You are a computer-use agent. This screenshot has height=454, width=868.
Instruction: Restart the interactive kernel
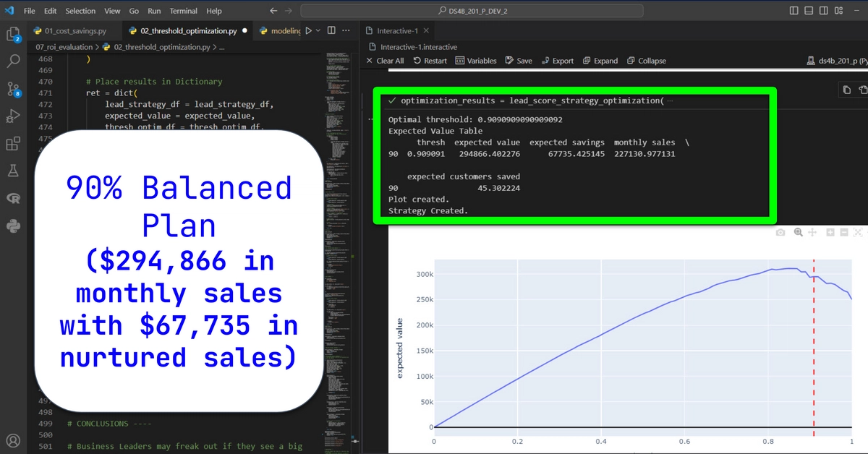tap(430, 61)
